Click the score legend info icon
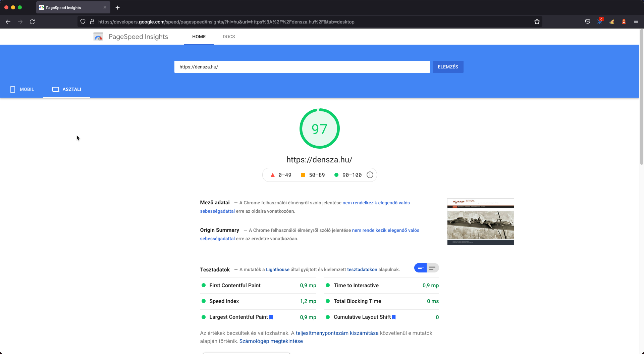Screen dimensions: 644x354 (x=370, y=175)
